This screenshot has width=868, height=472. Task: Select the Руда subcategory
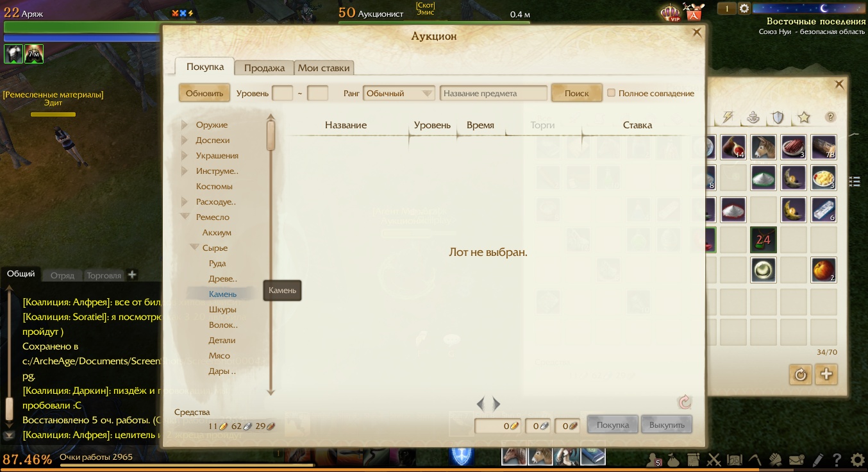(x=217, y=264)
